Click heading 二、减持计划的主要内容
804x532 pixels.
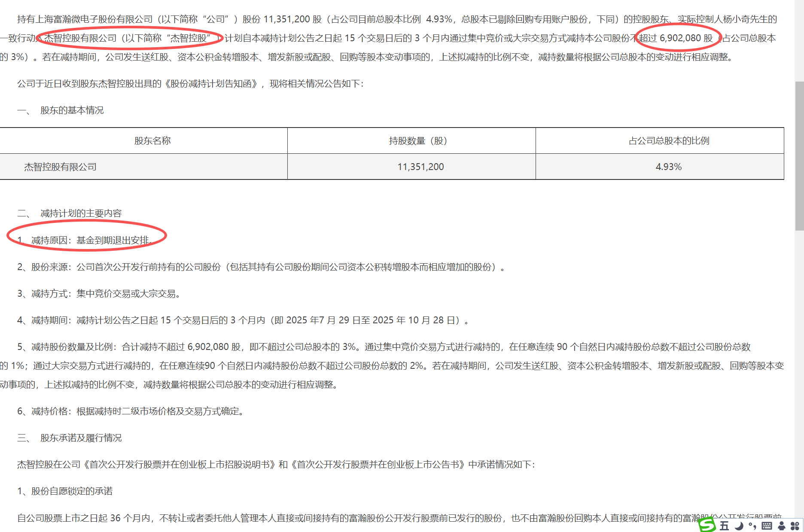(69, 213)
